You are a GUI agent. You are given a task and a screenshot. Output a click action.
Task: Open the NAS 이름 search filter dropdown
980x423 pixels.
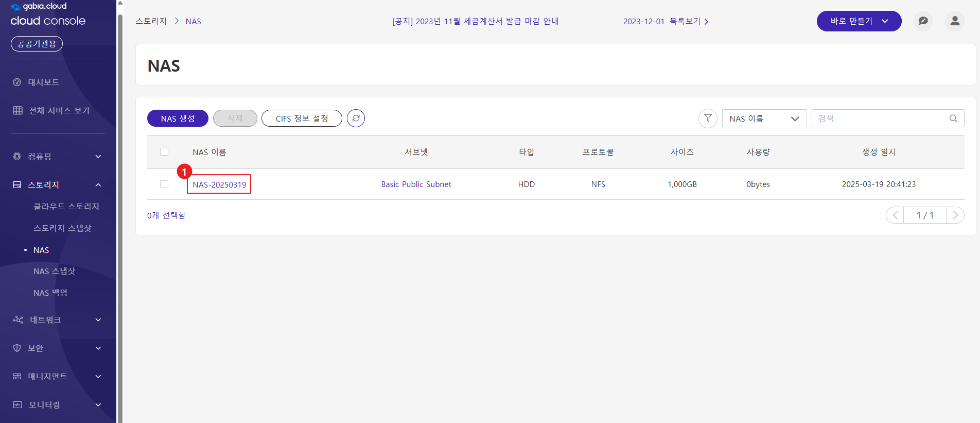[764, 119]
